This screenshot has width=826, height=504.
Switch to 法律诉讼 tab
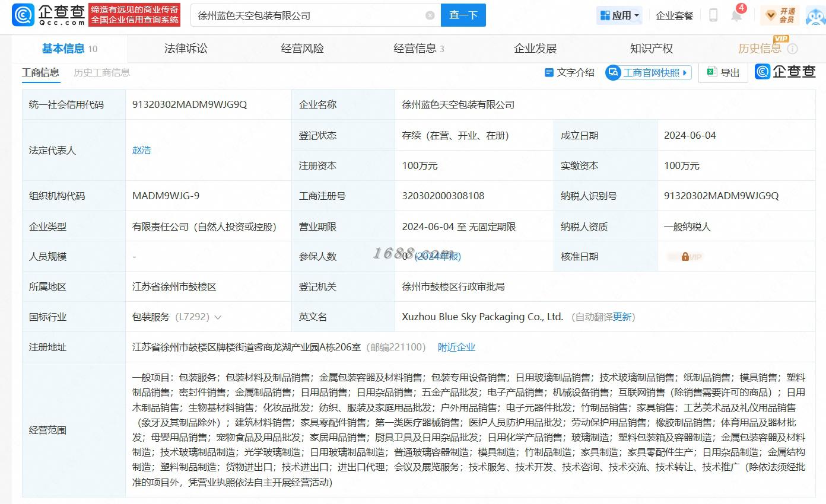pyautogui.click(x=186, y=49)
